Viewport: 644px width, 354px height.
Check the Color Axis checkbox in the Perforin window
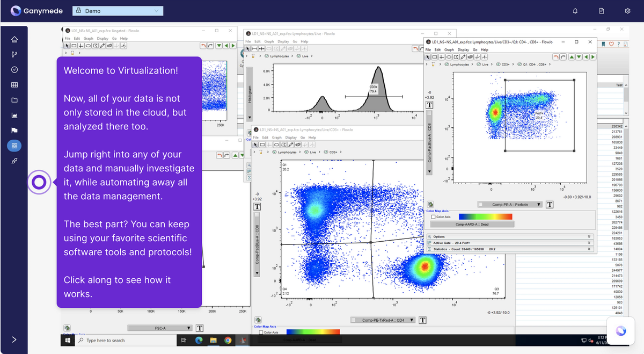433,216
